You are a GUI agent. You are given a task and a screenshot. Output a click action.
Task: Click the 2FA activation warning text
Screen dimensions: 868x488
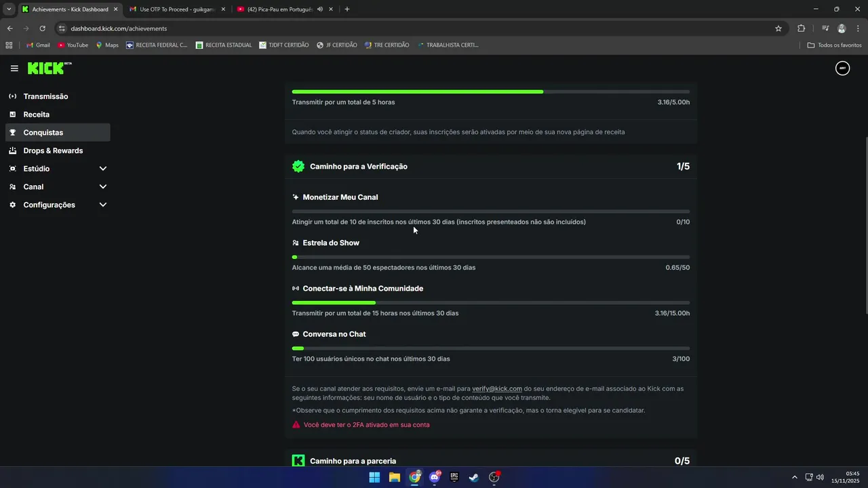point(366,425)
